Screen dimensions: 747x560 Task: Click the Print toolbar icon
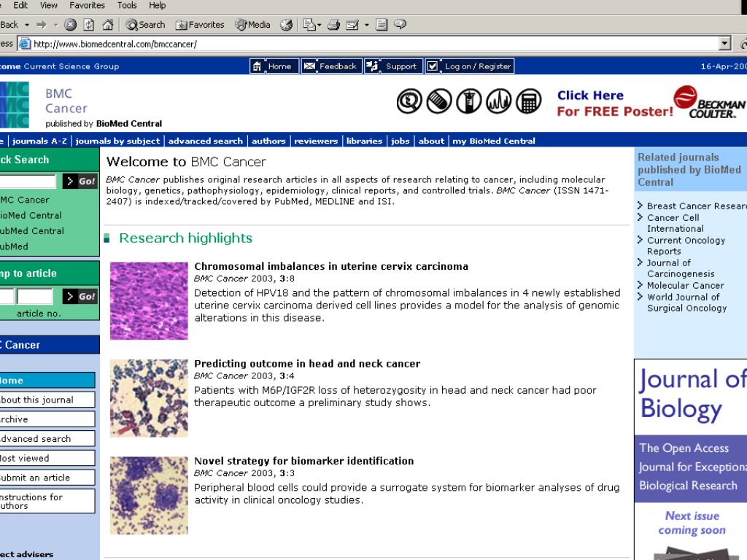[333, 25]
